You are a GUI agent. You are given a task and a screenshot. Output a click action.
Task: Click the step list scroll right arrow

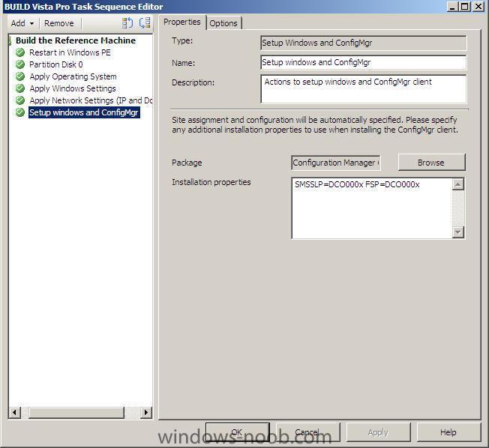tap(146, 413)
